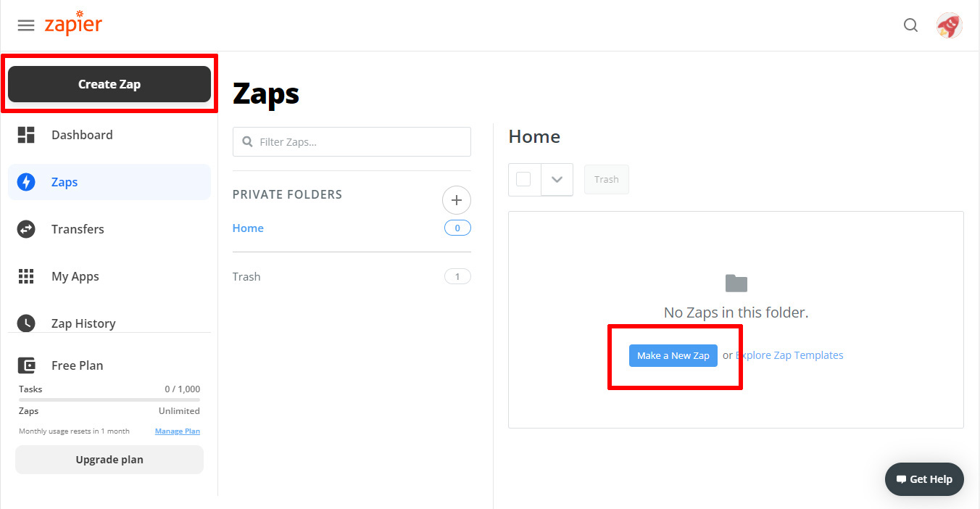The height and width of the screenshot is (509, 980).
Task: Click the Zapier logo
Action: point(73,23)
